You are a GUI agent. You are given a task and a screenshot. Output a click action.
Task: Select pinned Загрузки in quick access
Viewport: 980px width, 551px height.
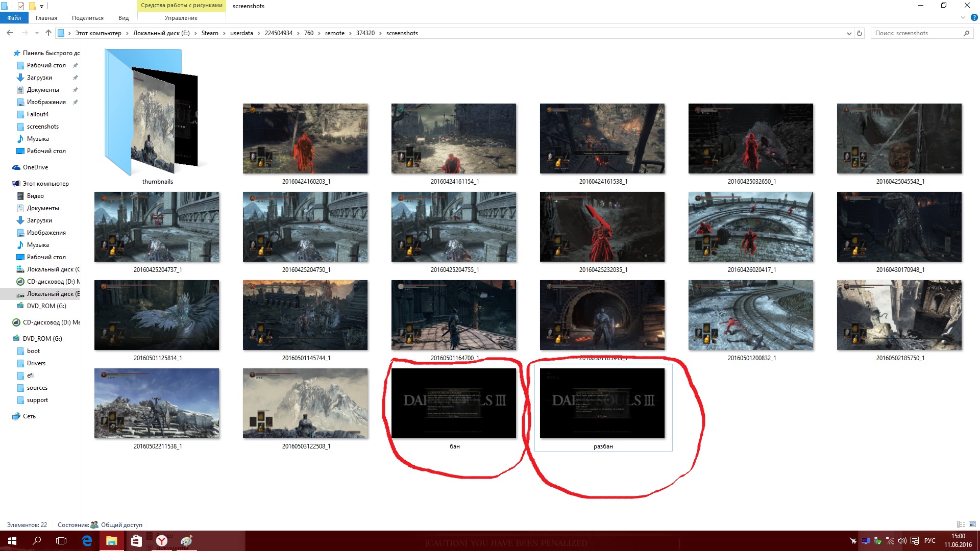click(39, 78)
